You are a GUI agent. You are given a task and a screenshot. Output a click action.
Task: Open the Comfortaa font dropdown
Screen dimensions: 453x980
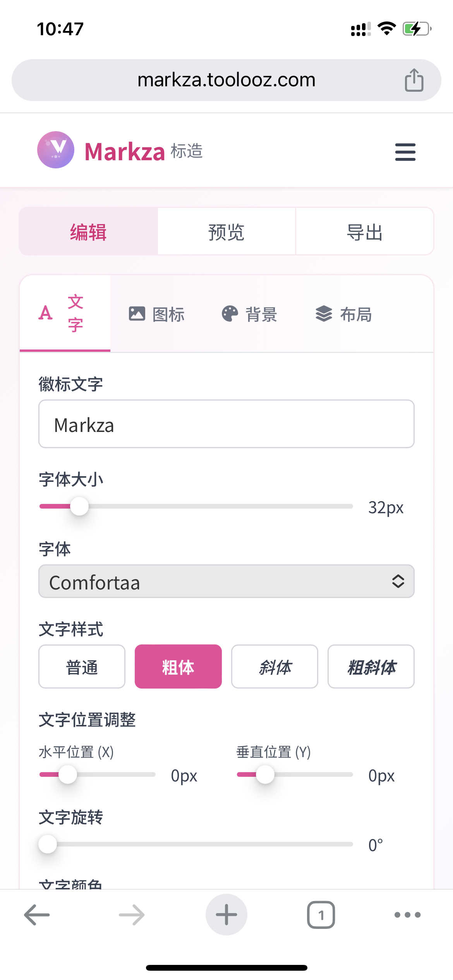(x=226, y=581)
